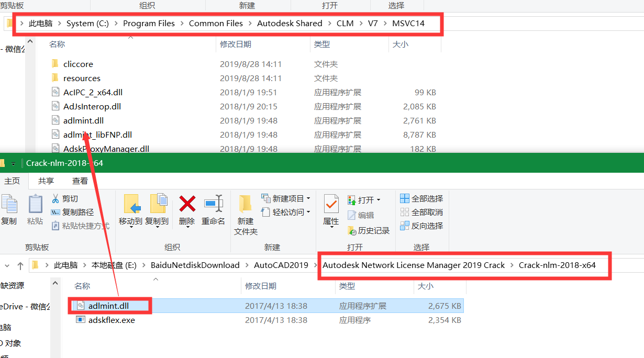Open the Properties (属性) icon
Screen dimensions: 644x358
(x=331, y=204)
